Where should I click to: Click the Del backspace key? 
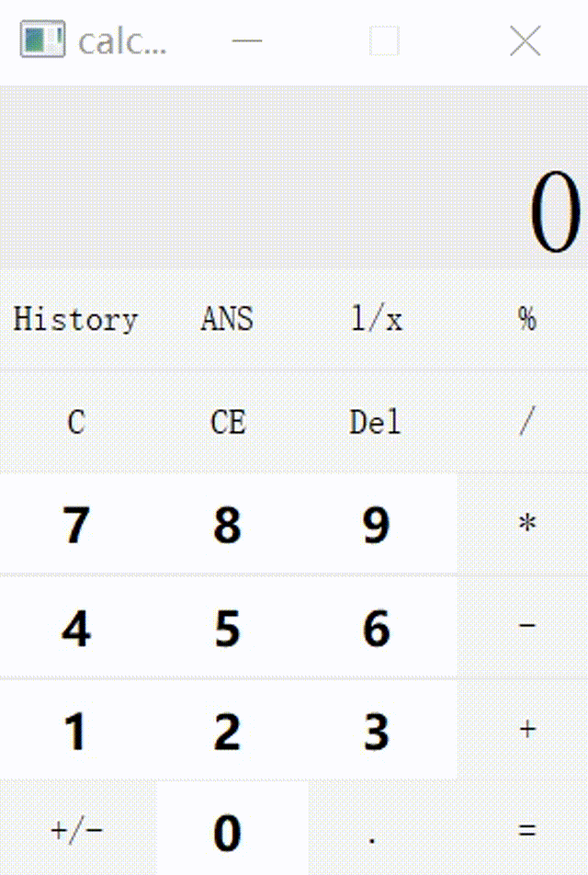coord(373,422)
